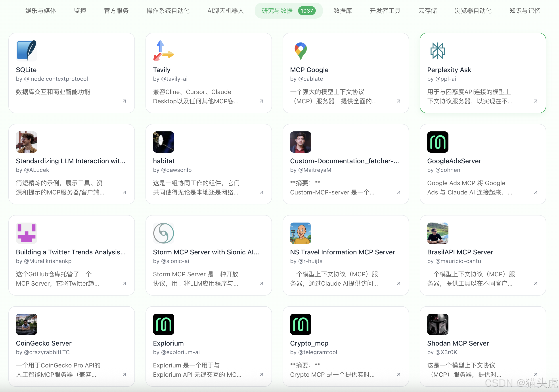Screen dimensions: 559x392
Task: Click author text by @cablate
Action: tap(306, 79)
